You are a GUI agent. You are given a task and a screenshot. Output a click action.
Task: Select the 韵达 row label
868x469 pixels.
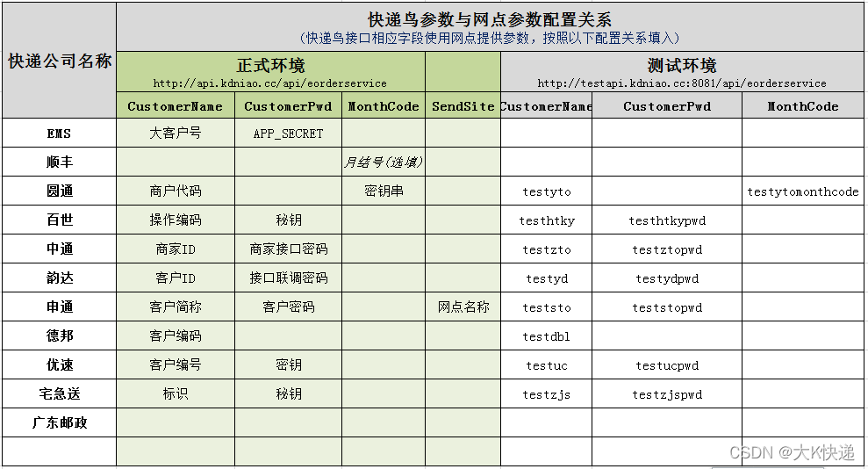click(59, 278)
